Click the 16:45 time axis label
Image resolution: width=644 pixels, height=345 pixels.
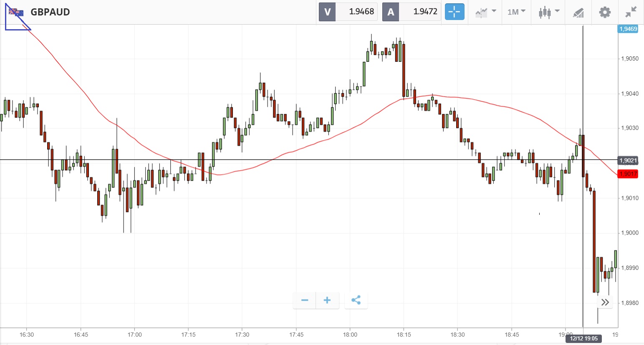click(x=81, y=335)
